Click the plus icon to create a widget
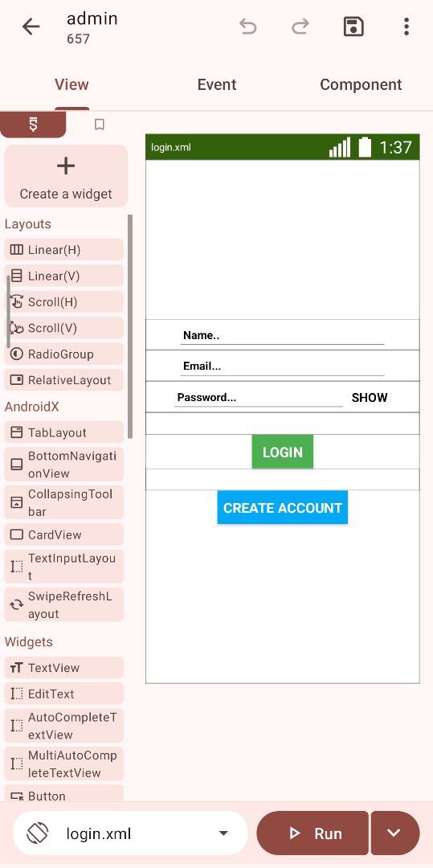Screen dimensions: 433x868 [66, 166]
